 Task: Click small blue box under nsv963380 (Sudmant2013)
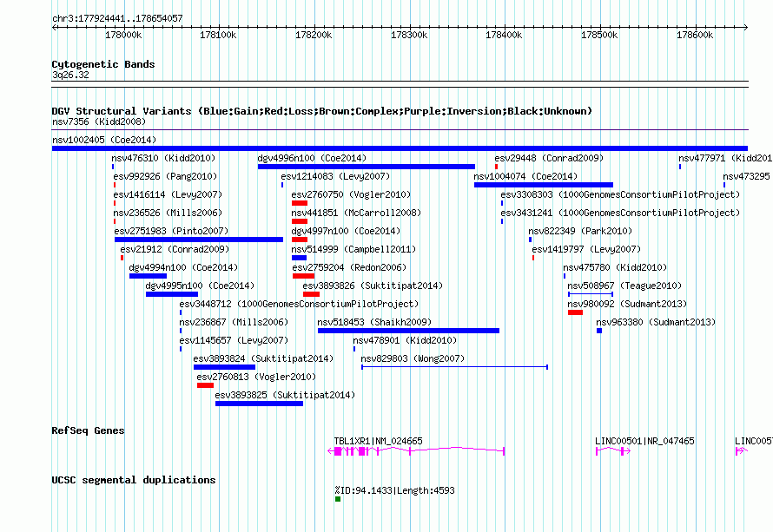coord(599,331)
